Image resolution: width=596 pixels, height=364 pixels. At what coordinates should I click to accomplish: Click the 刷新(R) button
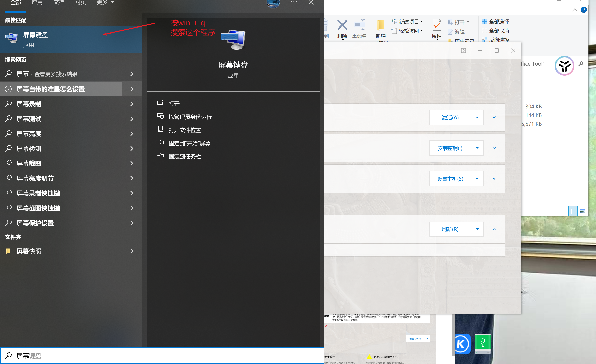click(x=456, y=229)
